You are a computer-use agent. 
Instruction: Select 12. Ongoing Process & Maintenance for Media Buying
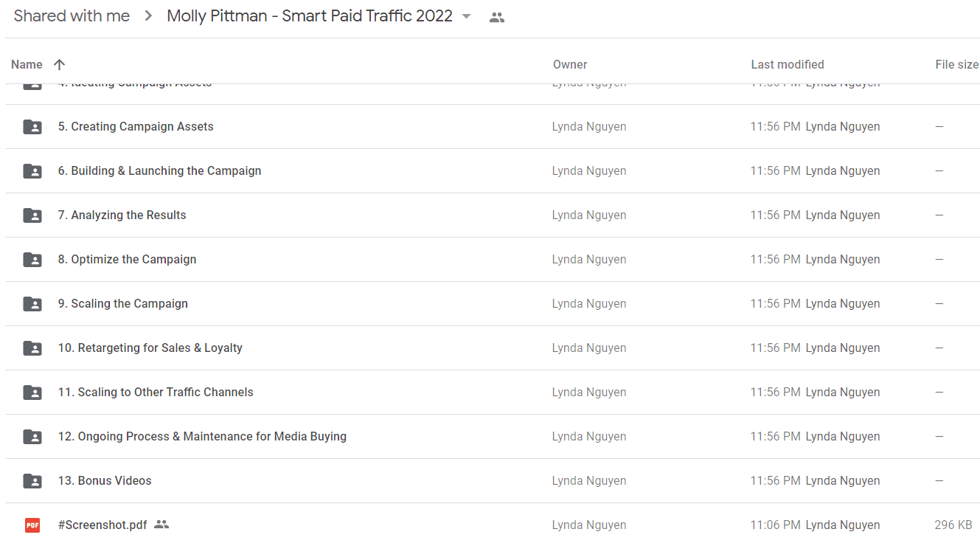point(202,436)
